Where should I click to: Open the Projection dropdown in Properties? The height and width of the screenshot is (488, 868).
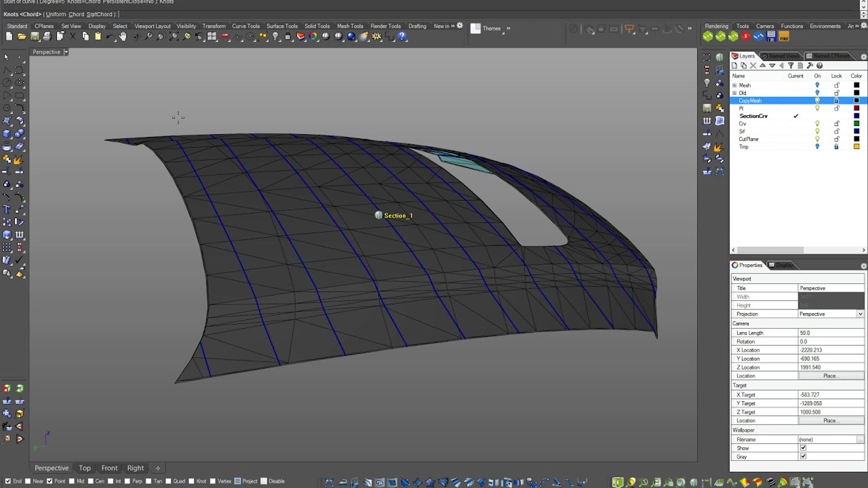pos(860,314)
